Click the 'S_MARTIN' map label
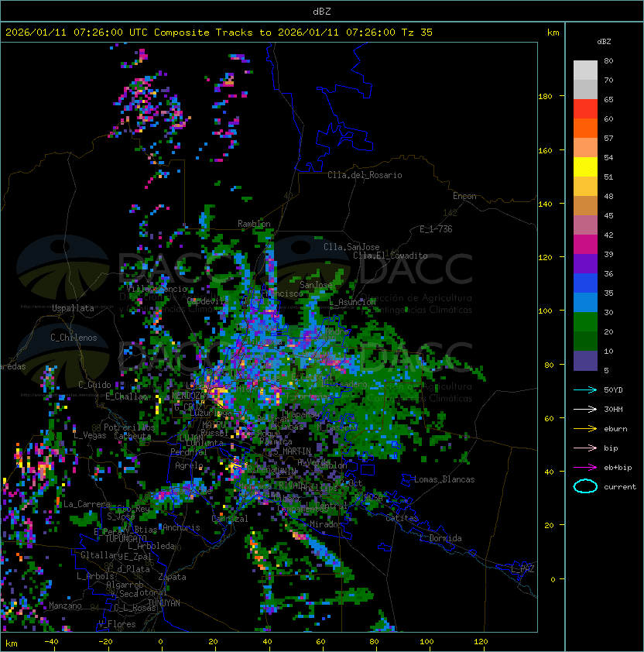 [292, 451]
